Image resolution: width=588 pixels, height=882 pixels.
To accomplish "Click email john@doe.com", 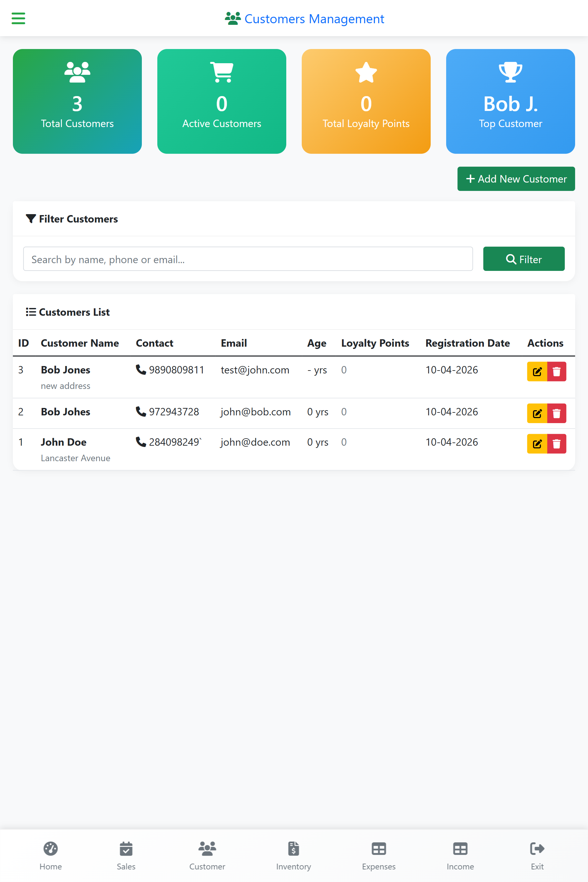I will point(255,442).
